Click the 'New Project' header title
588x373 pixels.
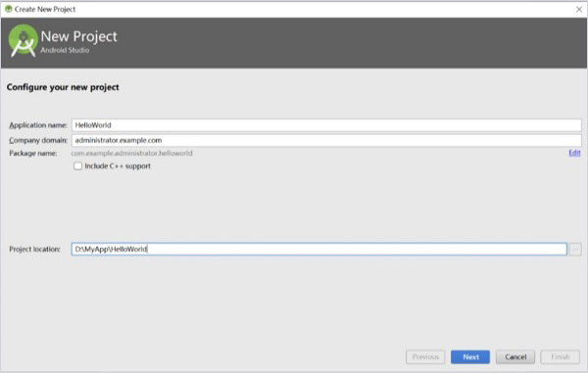78,36
